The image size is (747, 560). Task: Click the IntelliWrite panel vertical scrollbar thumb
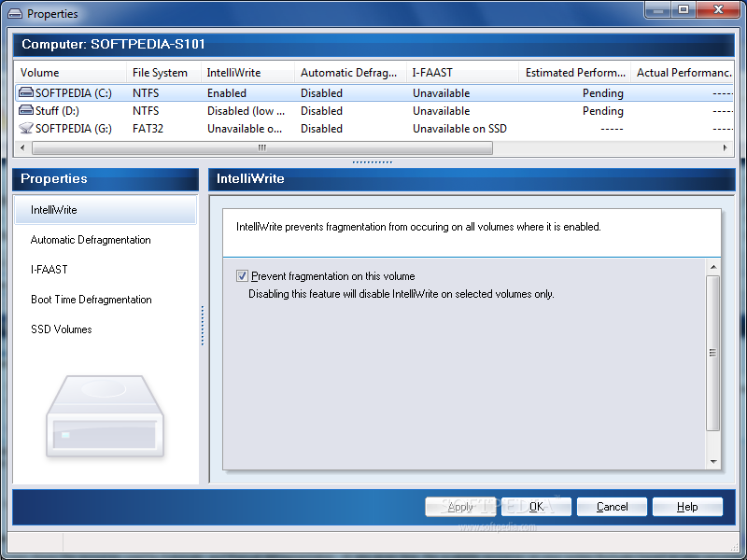[713, 353]
